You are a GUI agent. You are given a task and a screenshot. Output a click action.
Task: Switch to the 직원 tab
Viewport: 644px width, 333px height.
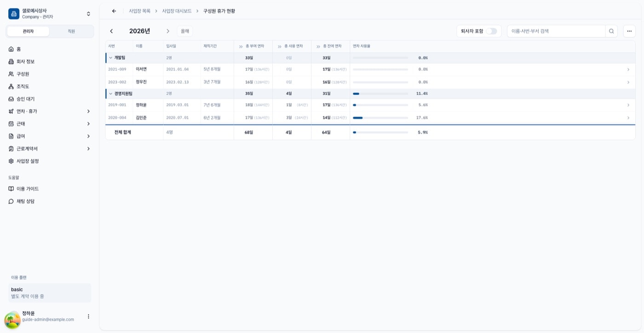pos(71,31)
